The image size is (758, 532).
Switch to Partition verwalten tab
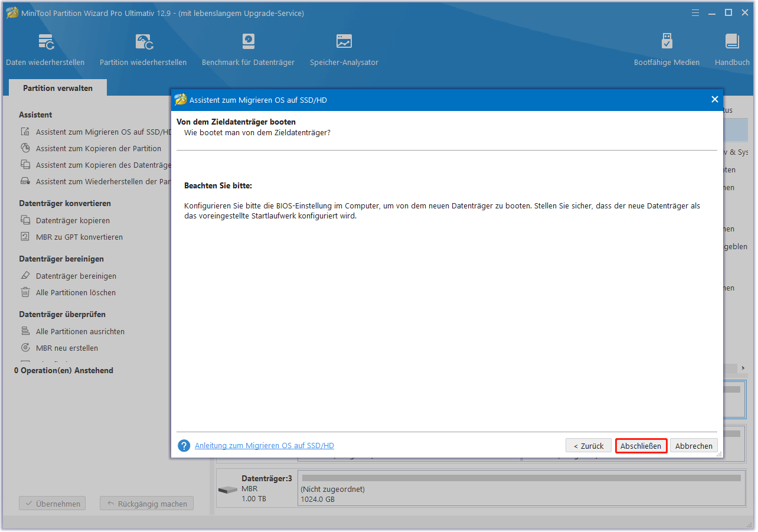[x=58, y=88]
